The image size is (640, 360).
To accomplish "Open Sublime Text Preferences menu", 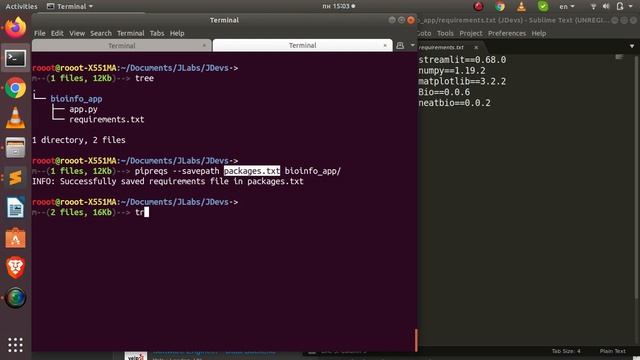I will coord(507,33).
